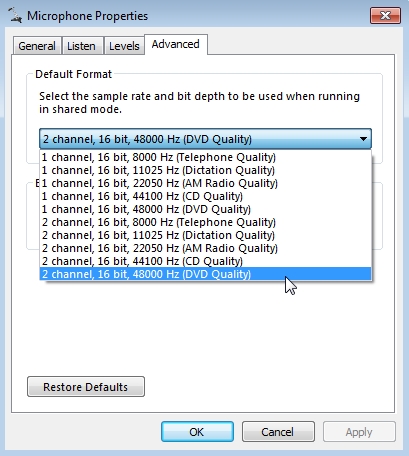Confirm settings with the OK button
409x456 pixels.
coord(197,432)
